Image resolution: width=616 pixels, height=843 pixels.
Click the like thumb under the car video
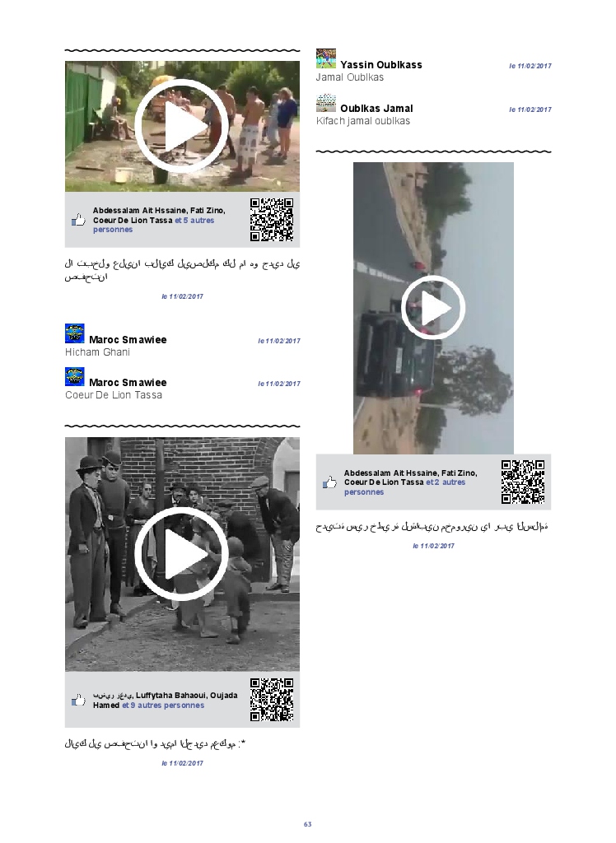tap(329, 483)
